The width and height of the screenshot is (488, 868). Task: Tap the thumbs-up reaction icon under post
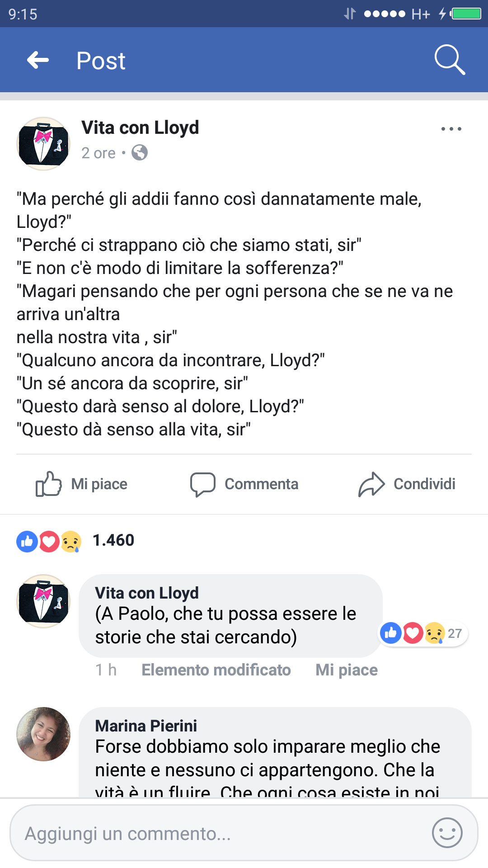(x=27, y=541)
